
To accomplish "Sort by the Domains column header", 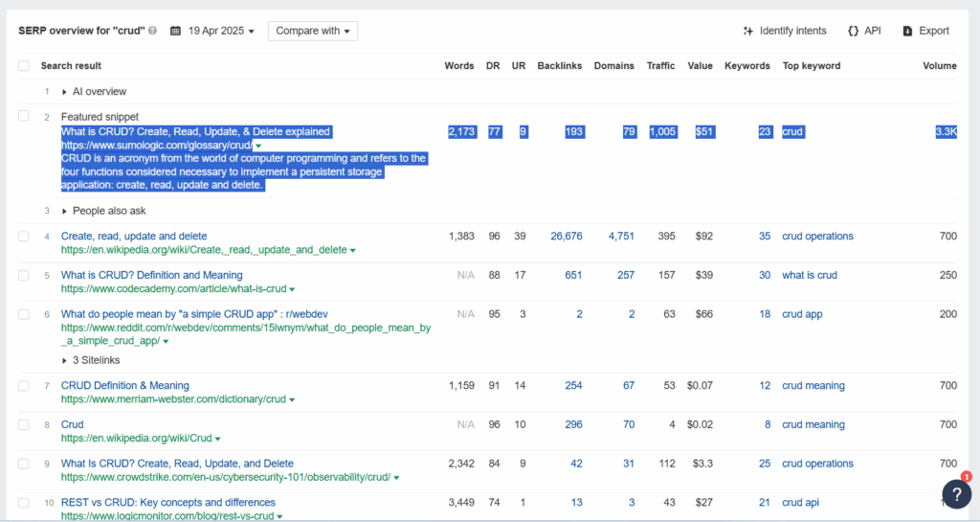I will (x=613, y=66).
